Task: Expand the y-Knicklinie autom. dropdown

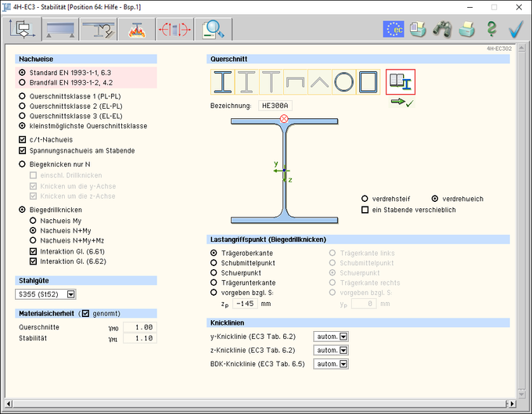Action: click(343, 337)
